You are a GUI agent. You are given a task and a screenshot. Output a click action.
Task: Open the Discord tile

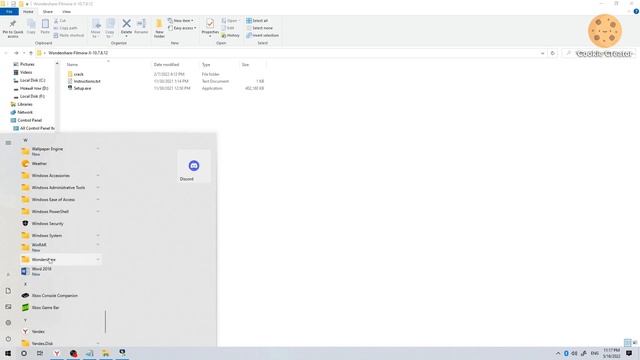[x=194, y=167]
